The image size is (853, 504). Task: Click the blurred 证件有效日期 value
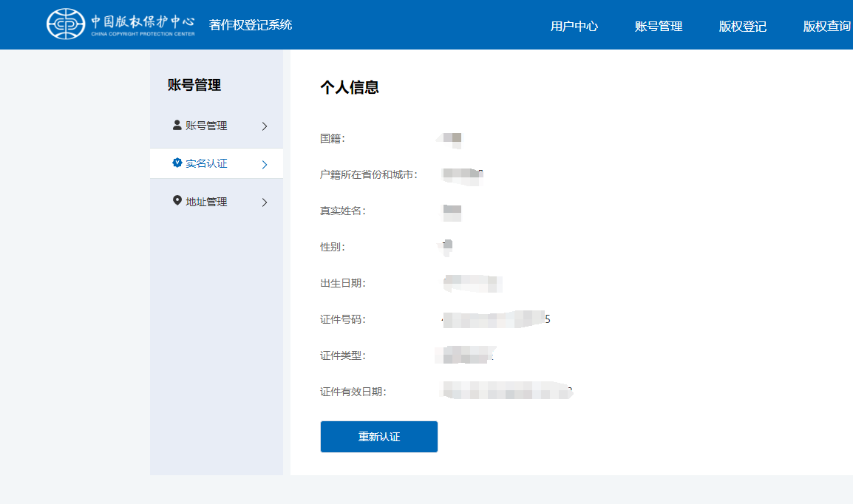(507, 391)
